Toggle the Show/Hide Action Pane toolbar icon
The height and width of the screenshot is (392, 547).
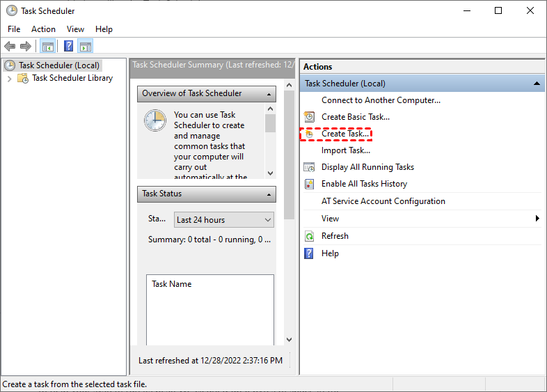pyautogui.click(x=86, y=46)
